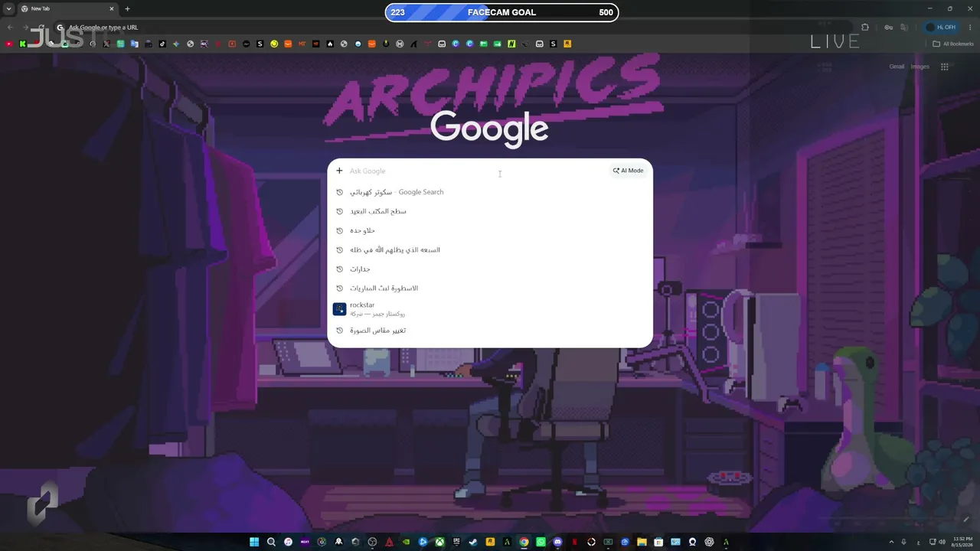This screenshot has width=980, height=551.
Task: Select suggestion 'السبعه الذي يظلهم الله في ظله'
Action: (490, 249)
